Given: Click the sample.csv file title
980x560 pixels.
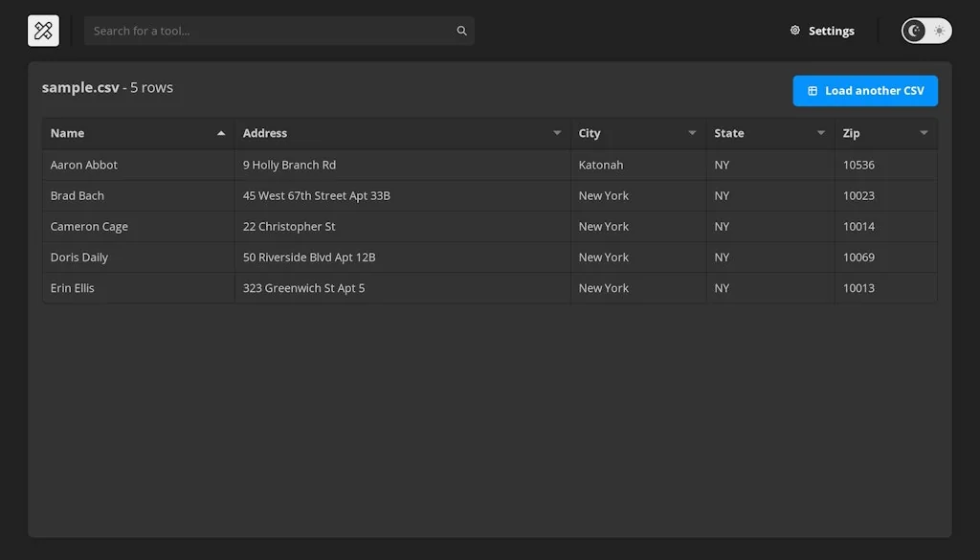Looking at the screenshot, I should pos(80,87).
